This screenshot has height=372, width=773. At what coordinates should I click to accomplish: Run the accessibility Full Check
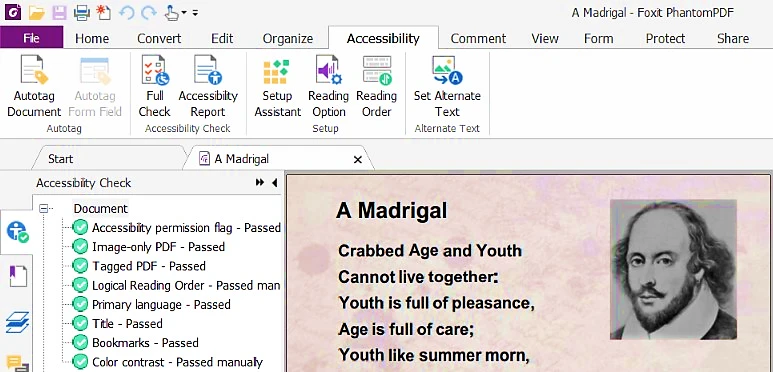(154, 87)
